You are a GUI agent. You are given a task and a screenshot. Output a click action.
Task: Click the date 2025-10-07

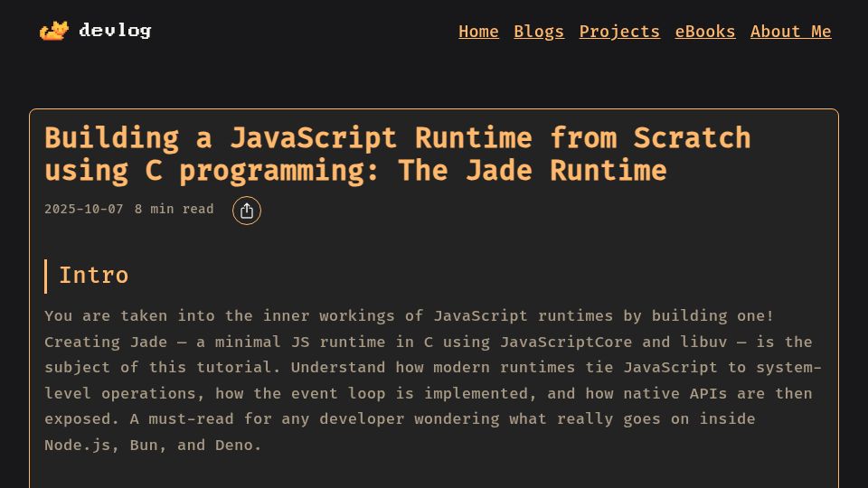click(83, 209)
